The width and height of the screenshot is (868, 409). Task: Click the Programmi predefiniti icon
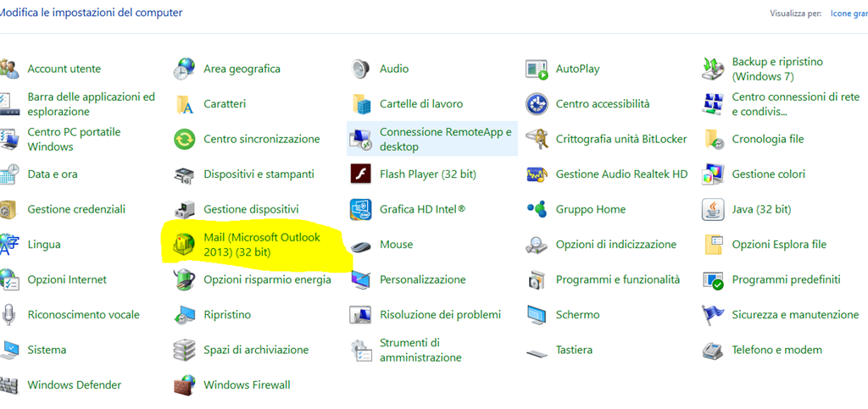point(712,280)
